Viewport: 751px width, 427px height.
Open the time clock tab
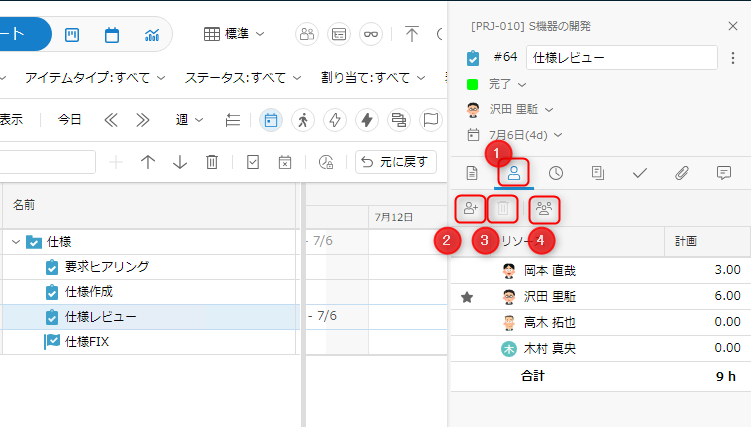[556, 173]
